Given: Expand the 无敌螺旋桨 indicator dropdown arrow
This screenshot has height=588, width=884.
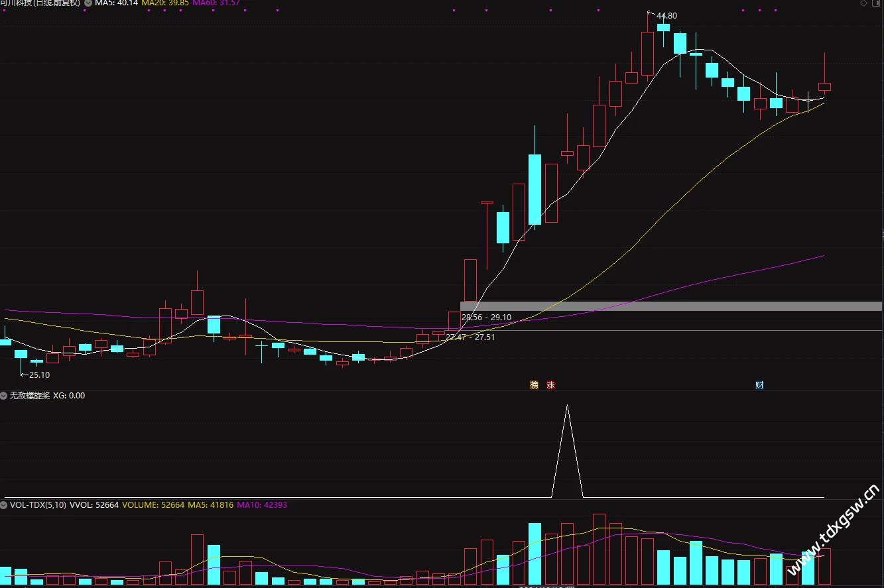Looking at the screenshot, I should pos(4,396).
